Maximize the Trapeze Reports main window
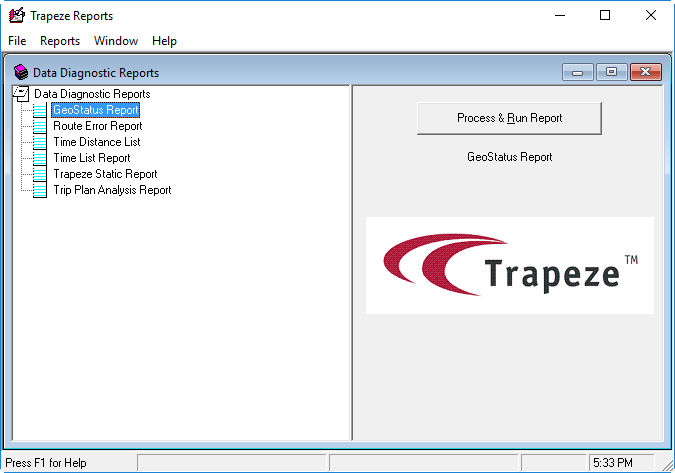Screen dimensions: 675x473 pyautogui.click(x=605, y=15)
